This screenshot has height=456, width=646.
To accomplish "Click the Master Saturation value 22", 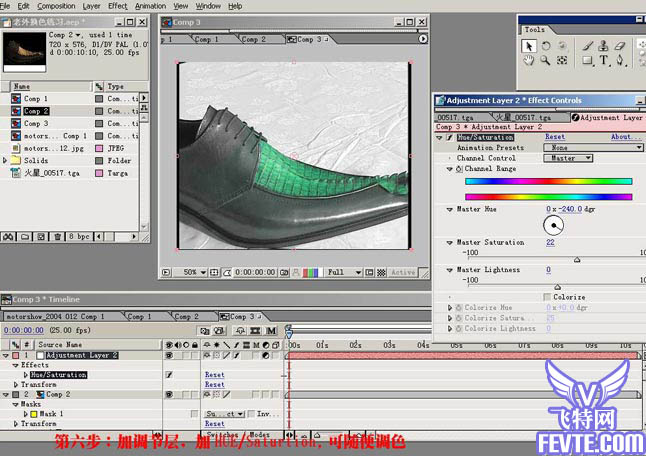I will pos(550,242).
